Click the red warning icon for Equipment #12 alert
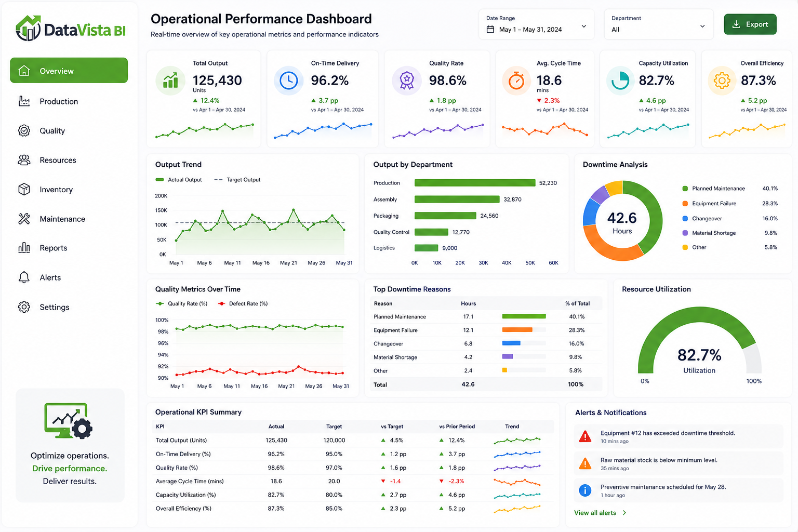The image size is (798, 532). 585,436
